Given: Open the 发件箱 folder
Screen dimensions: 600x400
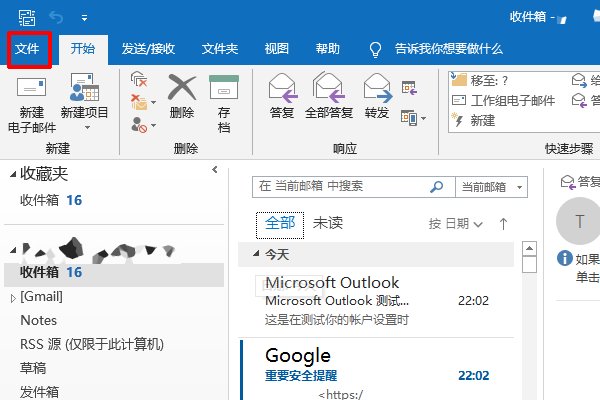Looking at the screenshot, I should [39, 392].
